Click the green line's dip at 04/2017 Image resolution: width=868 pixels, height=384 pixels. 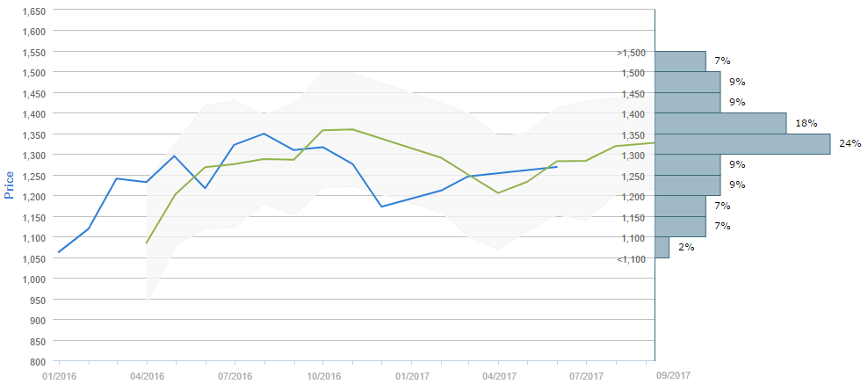tap(498, 193)
